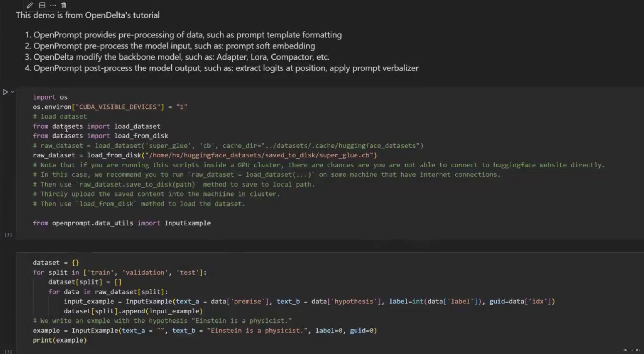Image resolution: width=644 pixels, height=354 pixels.
Task: Delete the markdown cell with trash icon
Action: coord(64,5)
